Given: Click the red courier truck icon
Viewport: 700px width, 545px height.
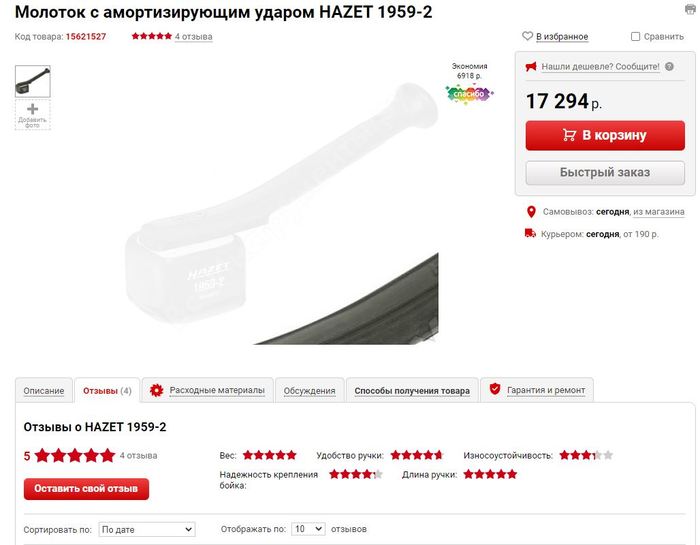Looking at the screenshot, I should tap(530, 233).
